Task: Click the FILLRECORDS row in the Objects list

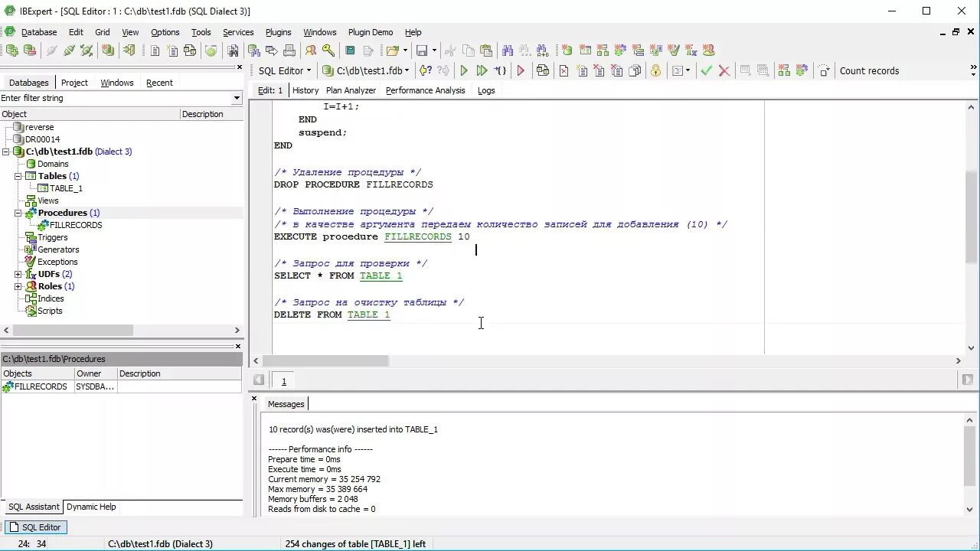Action: coord(121,386)
